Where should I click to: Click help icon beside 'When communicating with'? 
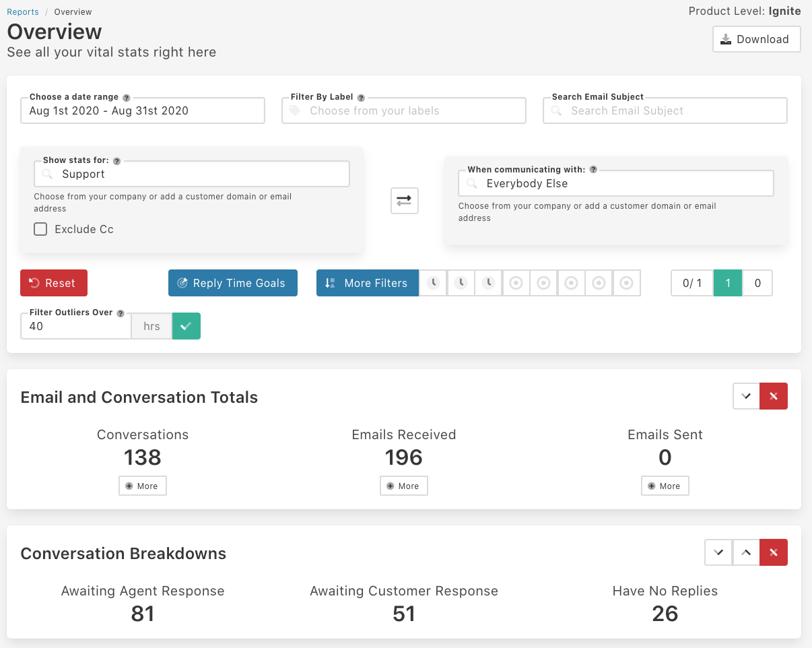(x=593, y=169)
